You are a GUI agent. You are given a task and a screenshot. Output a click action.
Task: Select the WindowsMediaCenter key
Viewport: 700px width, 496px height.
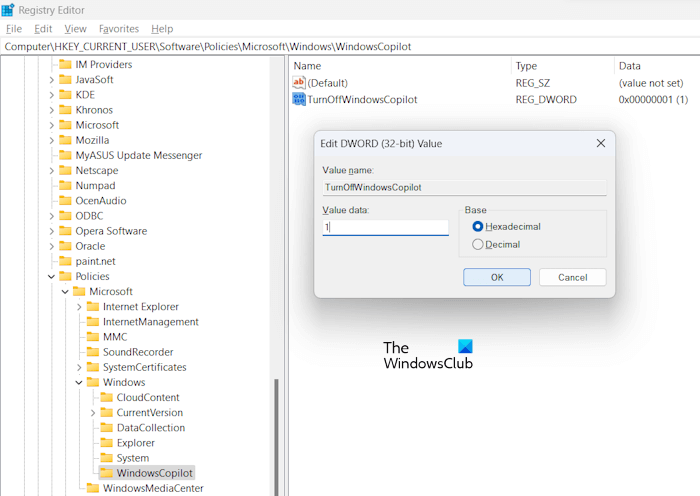coord(153,488)
